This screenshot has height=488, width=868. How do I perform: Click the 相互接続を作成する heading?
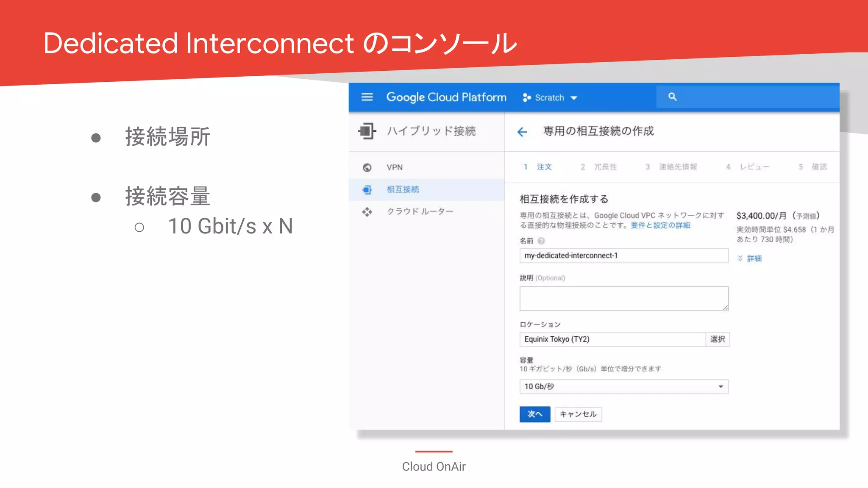[x=564, y=199]
